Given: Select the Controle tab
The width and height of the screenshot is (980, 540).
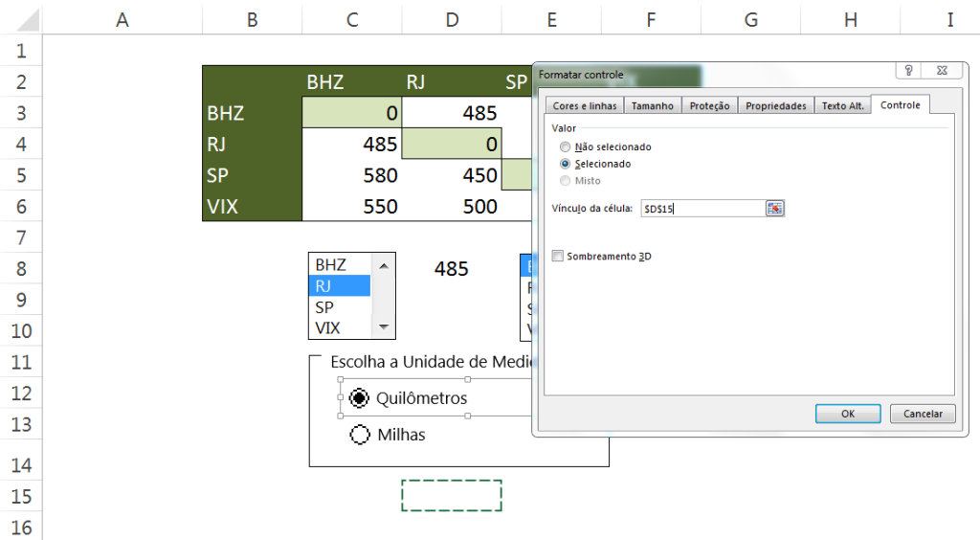Looking at the screenshot, I should (x=900, y=104).
